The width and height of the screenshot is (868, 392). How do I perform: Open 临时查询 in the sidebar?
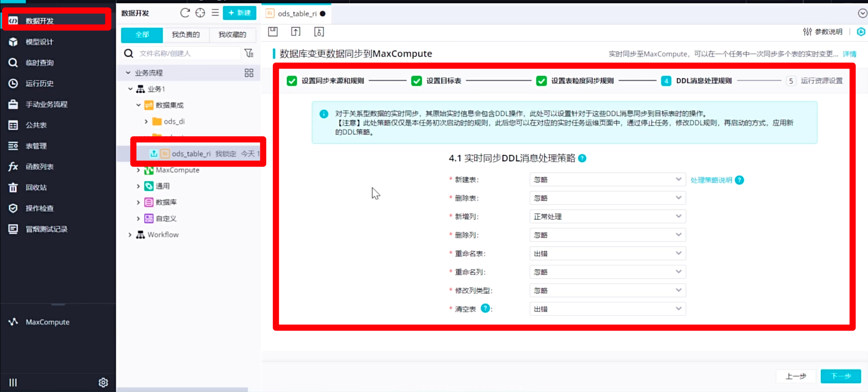[39, 63]
